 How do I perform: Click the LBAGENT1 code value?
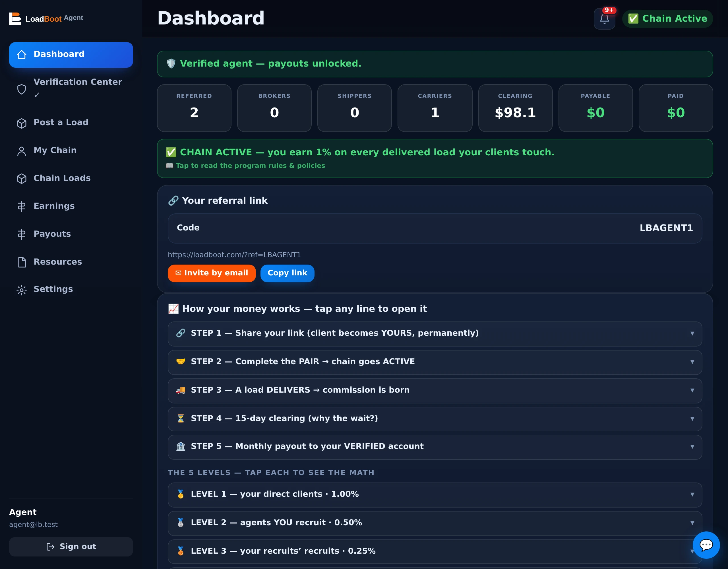[666, 228]
